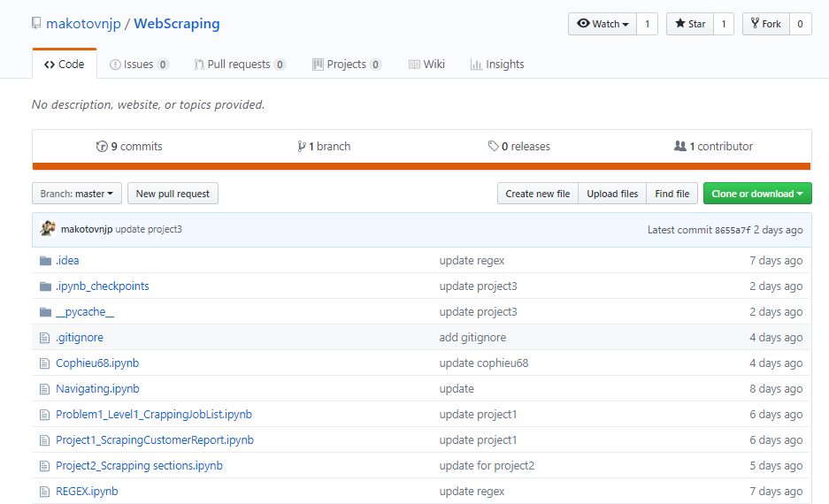
Task: Open the Pull requests tab
Action: [240, 64]
